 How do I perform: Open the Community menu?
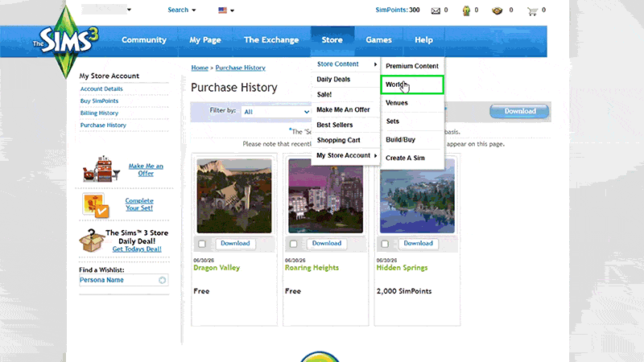(144, 39)
